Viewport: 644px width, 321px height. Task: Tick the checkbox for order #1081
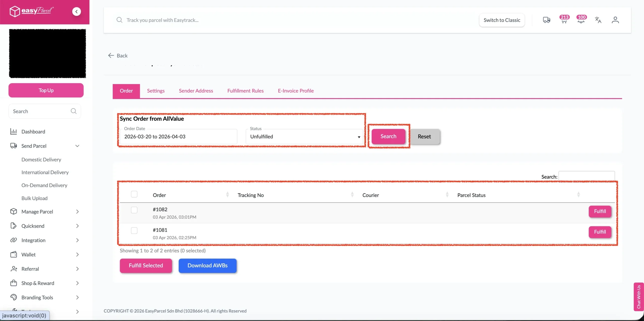134,231
